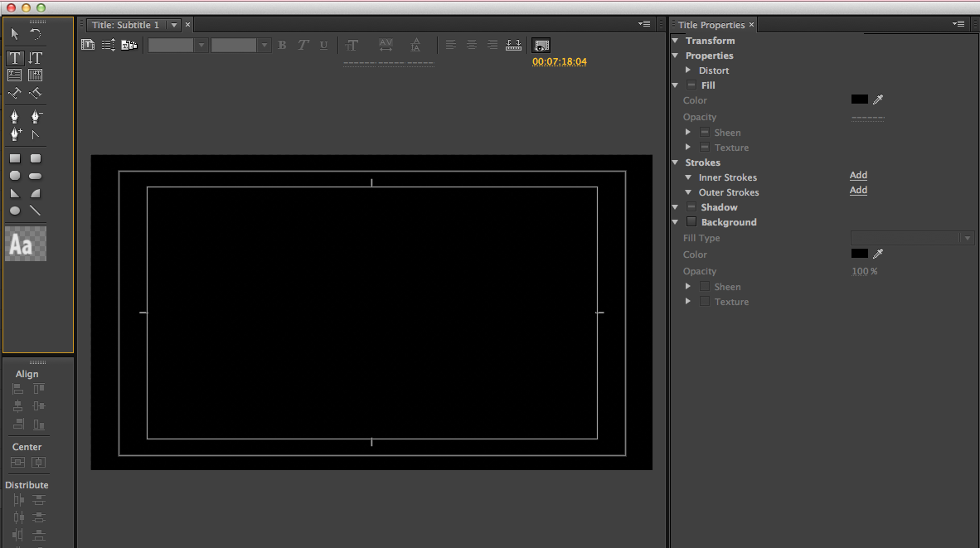
Task: Select the Arc shape tool
Action: point(36,194)
